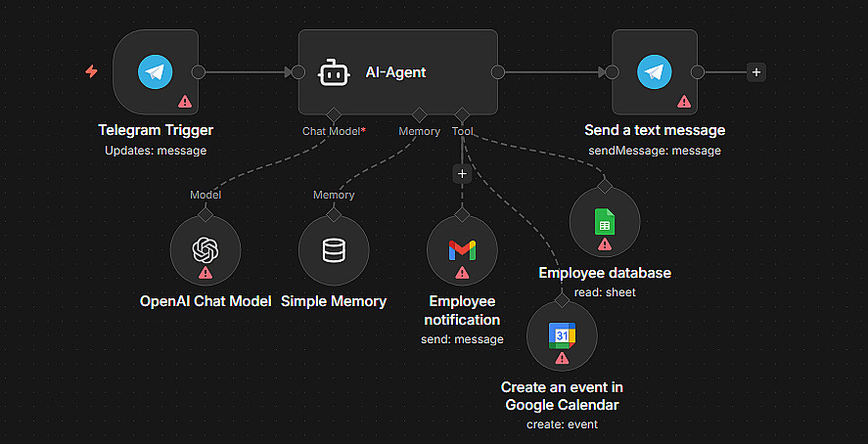The image size is (868, 444).
Task: Click warning triangle on Google Sheets node
Action: pyautogui.click(x=605, y=244)
